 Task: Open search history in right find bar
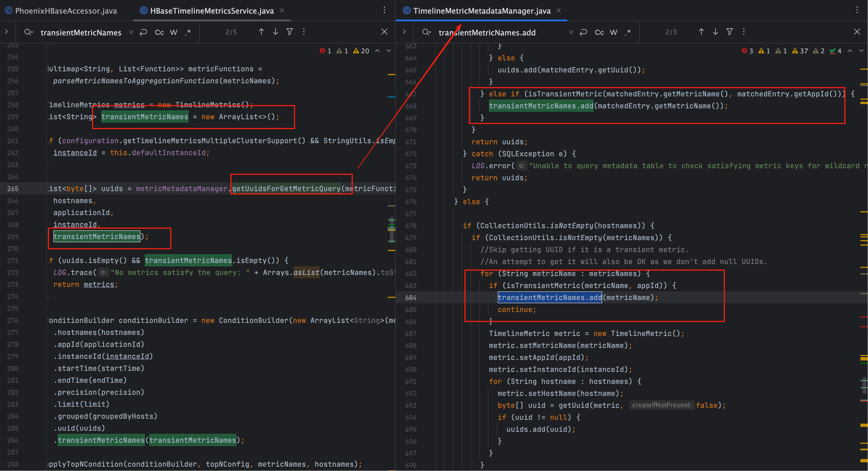click(426, 32)
